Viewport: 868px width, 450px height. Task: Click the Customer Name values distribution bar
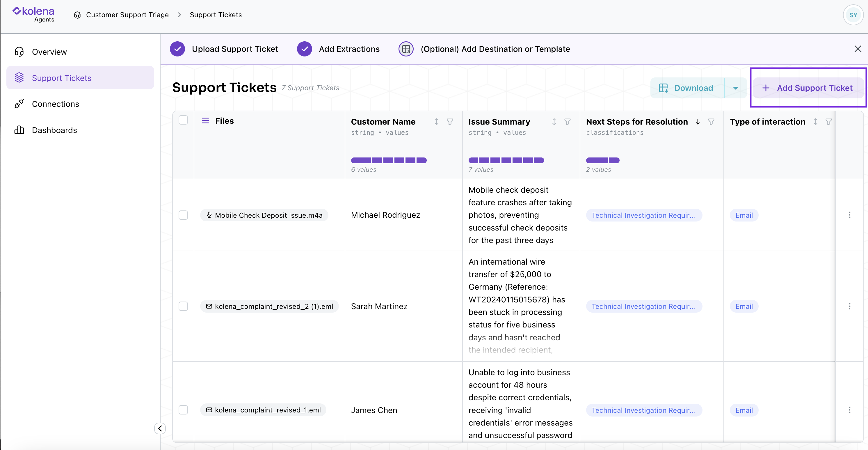tap(389, 160)
